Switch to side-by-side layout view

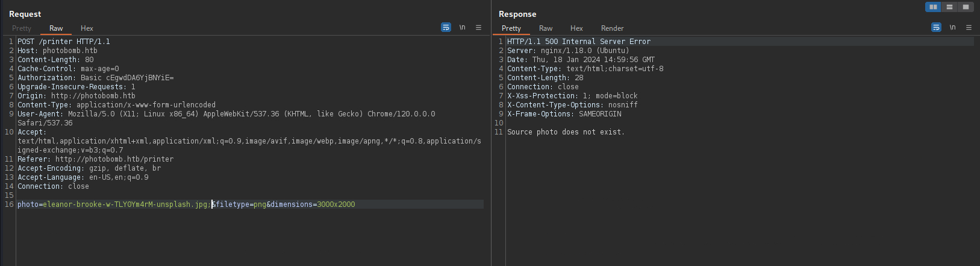coord(933,7)
